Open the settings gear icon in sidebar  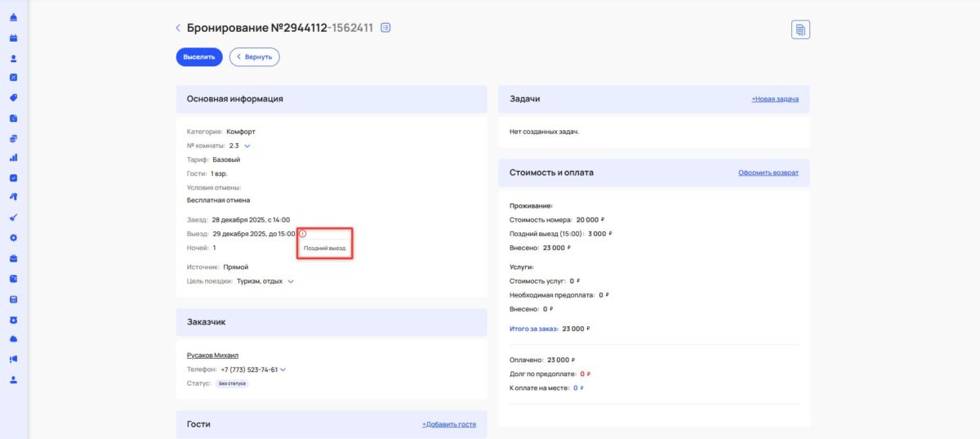[x=14, y=238]
